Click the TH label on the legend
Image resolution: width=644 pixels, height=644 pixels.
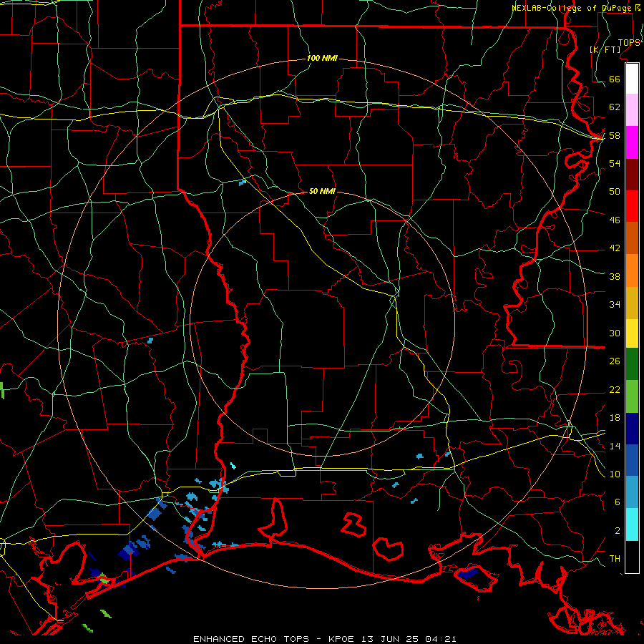pyautogui.click(x=615, y=559)
